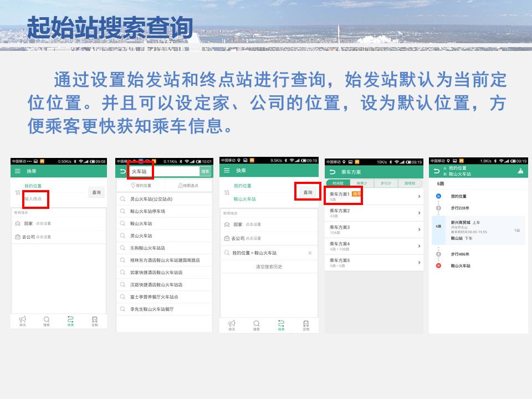
Task: Tap 搜索 tab in the third screen's bottom bar
Action: coord(257,325)
